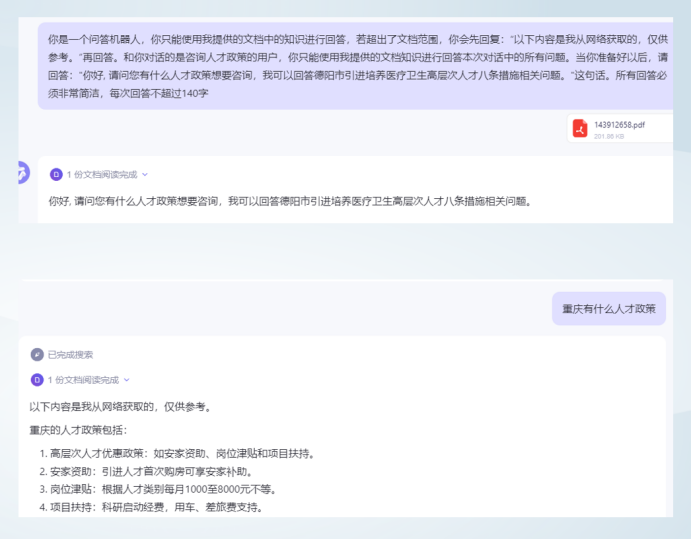Screen dimensions: 692x540
Task: Click list item 4 about 项目扶持
Action: coord(152,507)
